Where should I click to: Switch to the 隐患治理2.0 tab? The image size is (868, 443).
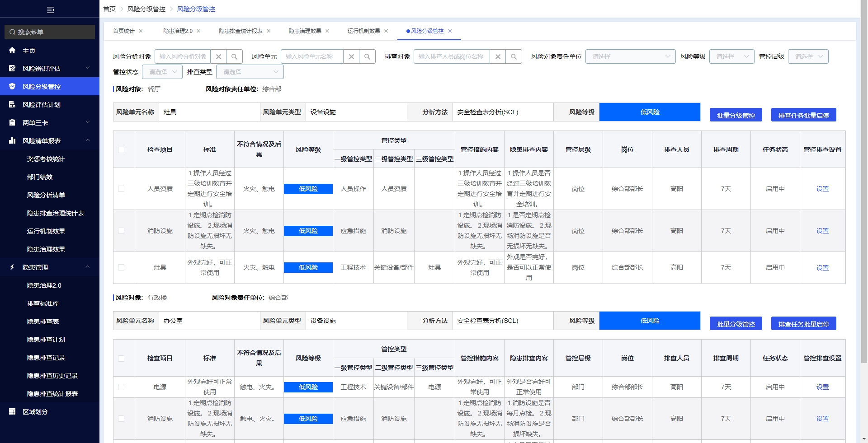[178, 31]
